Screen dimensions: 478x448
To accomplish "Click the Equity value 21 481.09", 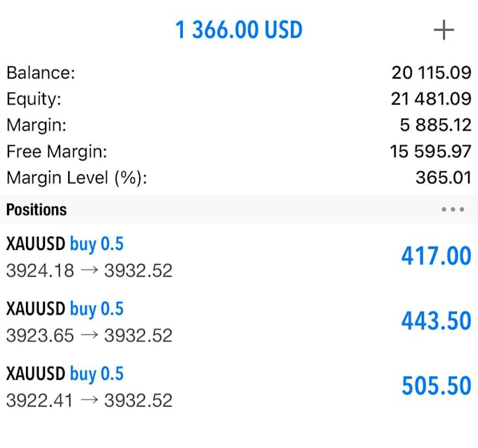I will point(431,99).
